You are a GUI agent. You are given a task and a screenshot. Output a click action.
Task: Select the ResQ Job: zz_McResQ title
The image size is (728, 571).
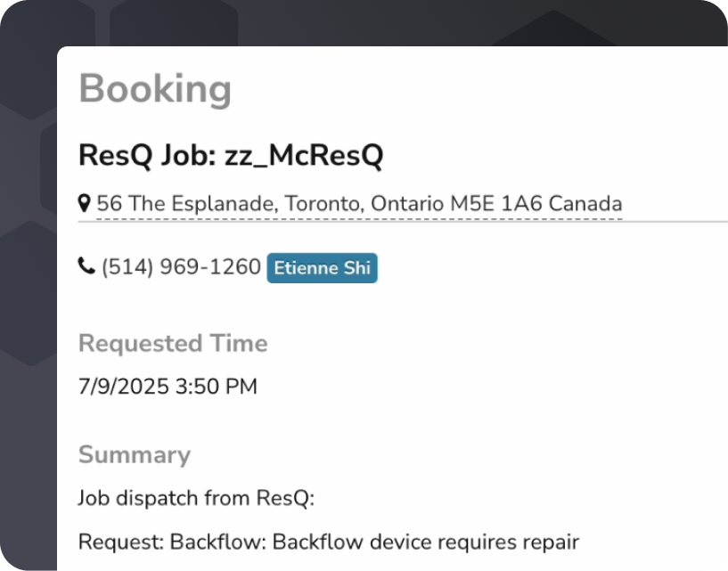click(231, 155)
